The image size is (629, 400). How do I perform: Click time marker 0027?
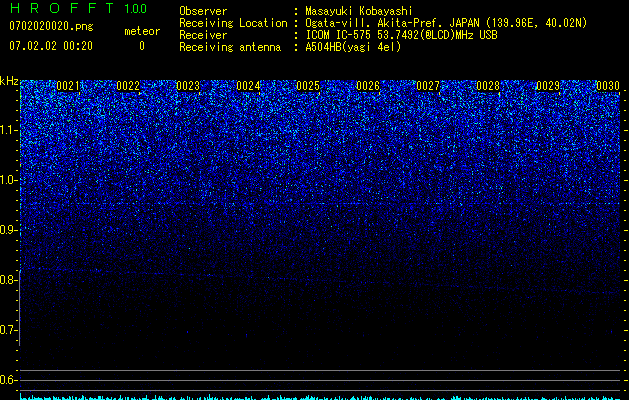428,86
